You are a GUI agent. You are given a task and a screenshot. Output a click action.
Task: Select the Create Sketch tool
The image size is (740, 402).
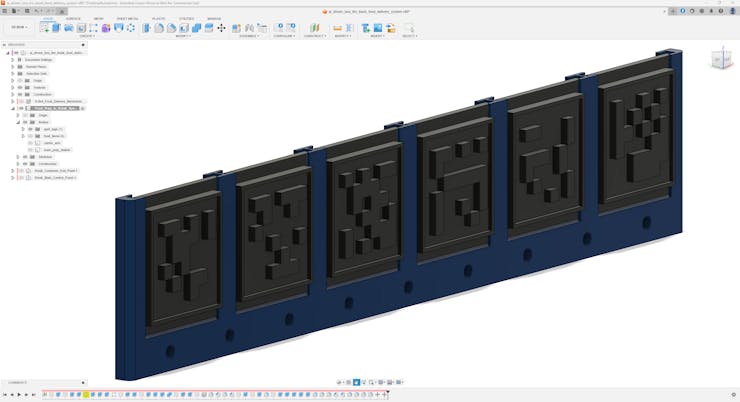(43, 28)
